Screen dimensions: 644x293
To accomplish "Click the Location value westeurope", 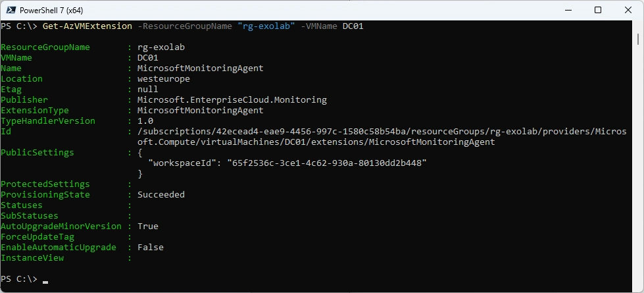I will coord(164,79).
